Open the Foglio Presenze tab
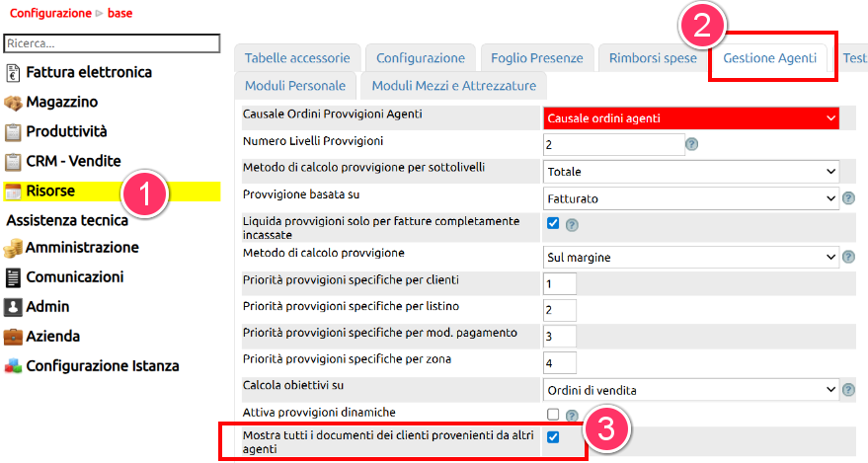 coord(536,58)
